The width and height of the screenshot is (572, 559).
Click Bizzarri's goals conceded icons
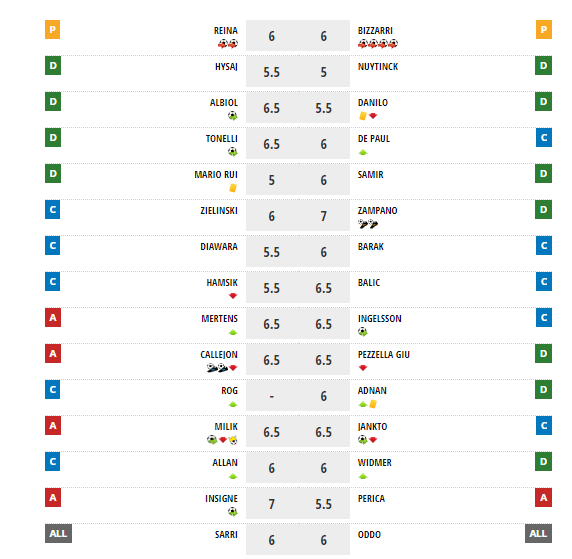coord(378,44)
